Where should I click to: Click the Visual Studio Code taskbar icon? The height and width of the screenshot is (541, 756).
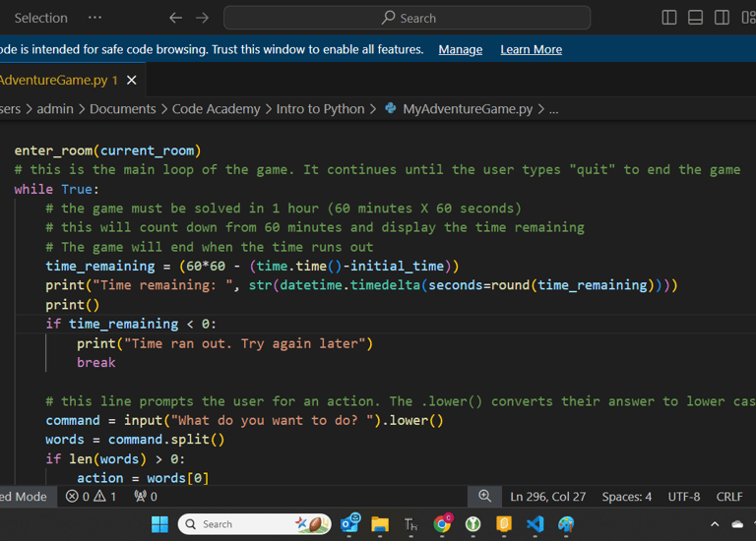point(535,524)
